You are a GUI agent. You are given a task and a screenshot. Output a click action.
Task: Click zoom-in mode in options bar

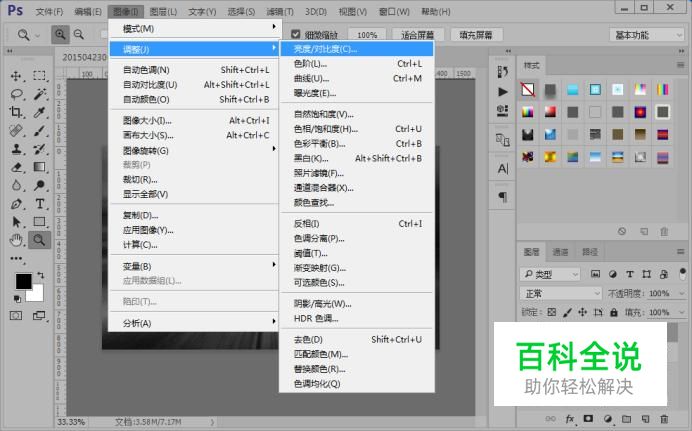point(60,34)
